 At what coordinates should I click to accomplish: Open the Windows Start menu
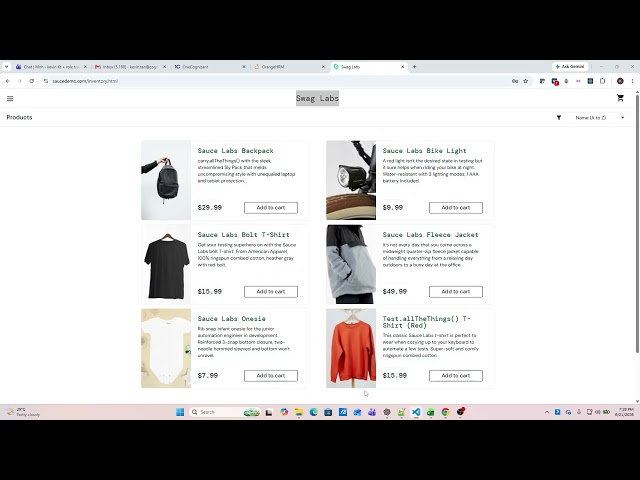click(180, 412)
